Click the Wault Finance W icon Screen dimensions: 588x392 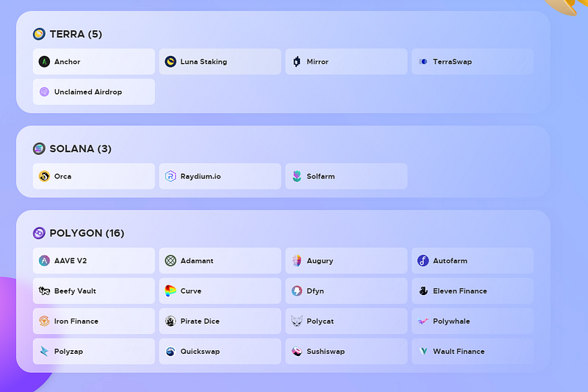coord(423,351)
